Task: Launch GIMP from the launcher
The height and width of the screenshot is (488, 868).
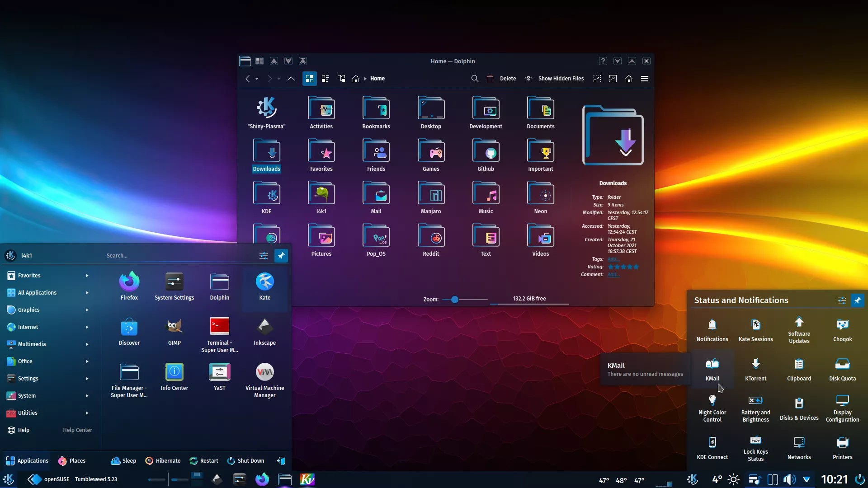Action: pos(174,332)
